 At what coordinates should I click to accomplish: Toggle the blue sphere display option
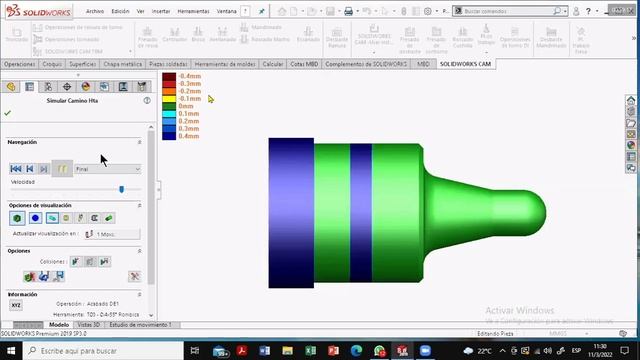[x=35, y=218]
